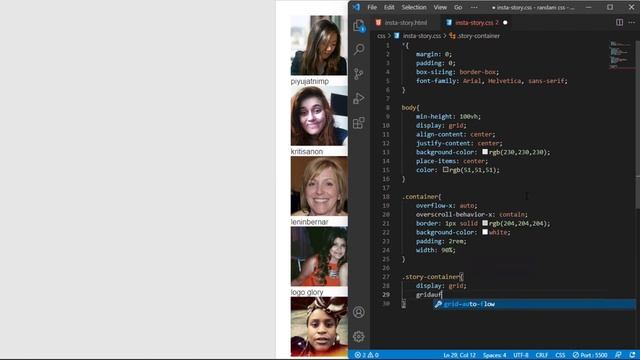Open the File menu
The height and width of the screenshot is (360, 640).
point(372,7)
